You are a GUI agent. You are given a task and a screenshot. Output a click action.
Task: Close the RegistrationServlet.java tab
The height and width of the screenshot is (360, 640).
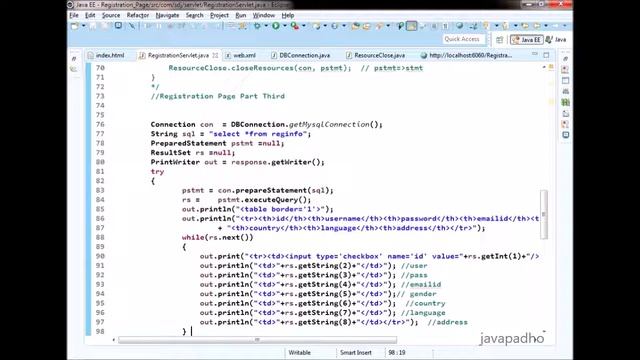coord(215,55)
